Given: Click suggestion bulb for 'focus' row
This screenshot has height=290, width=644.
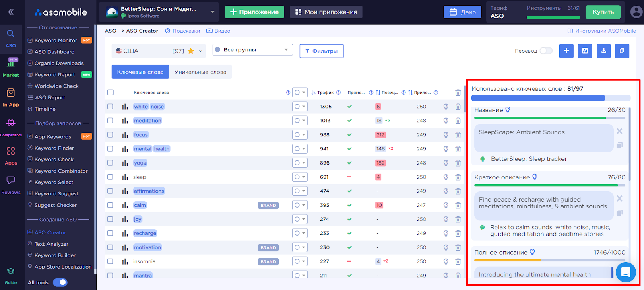Looking at the screenshot, I should 446,135.
